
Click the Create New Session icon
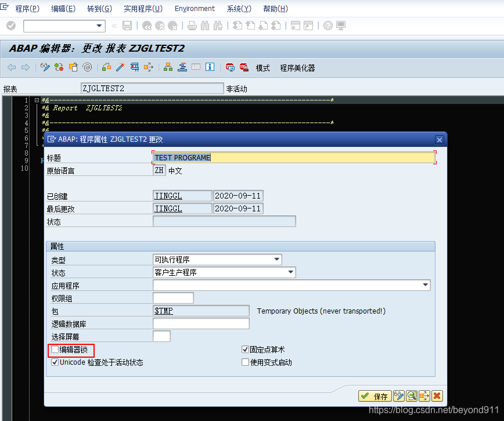pyautogui.click(x=296, y=26)
